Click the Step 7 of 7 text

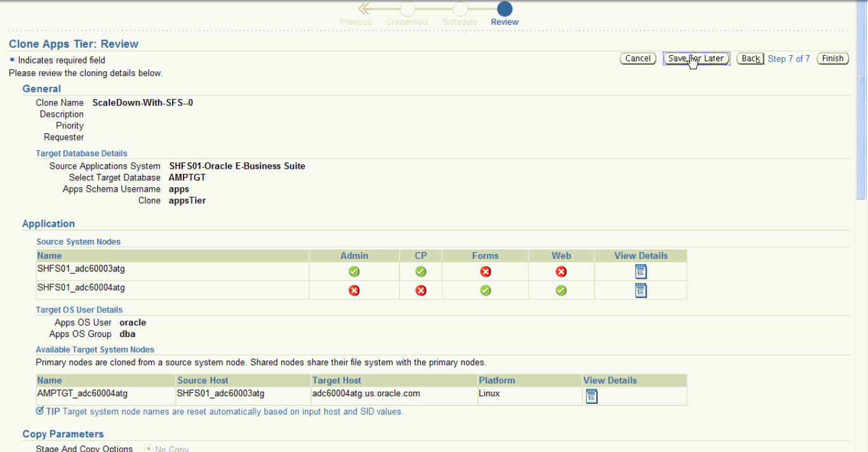coord(789,58)
